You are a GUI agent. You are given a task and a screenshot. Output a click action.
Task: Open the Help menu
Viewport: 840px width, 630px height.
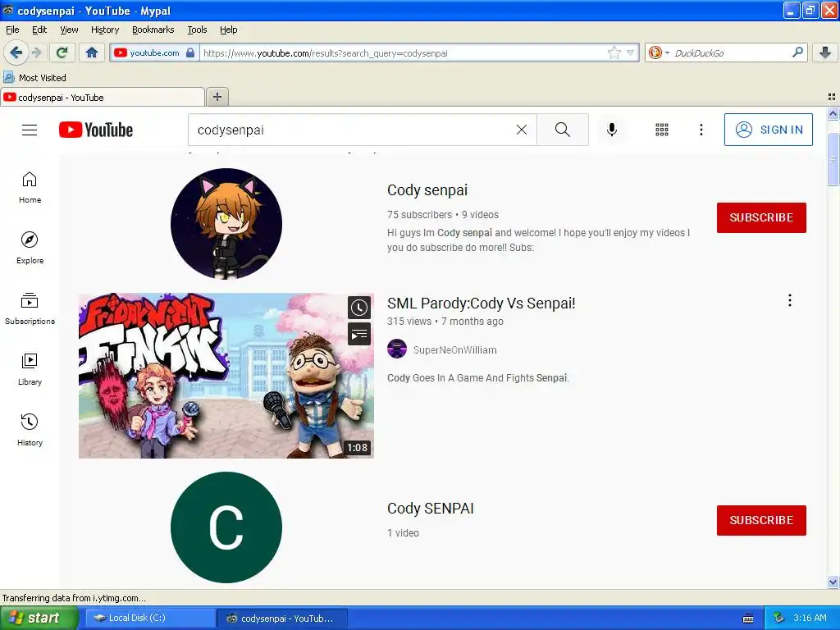coord(229,30)
